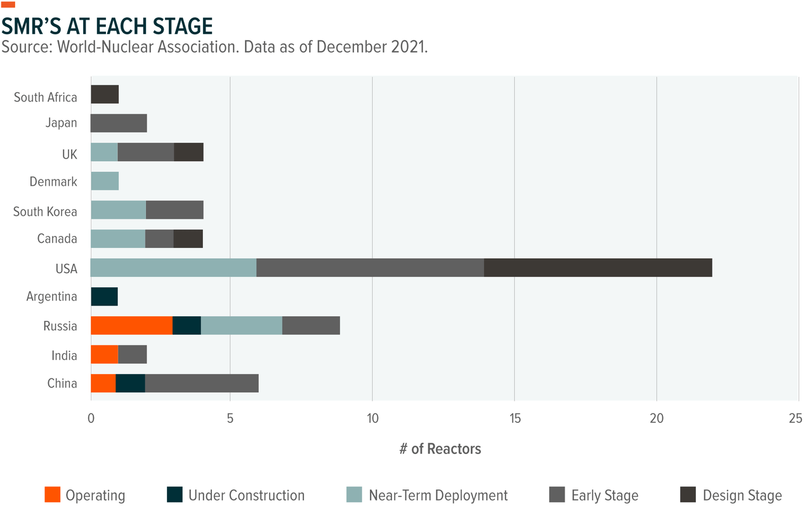Click USA's Near-Term Deployment segment
The image size is (812, 518).
click(174, 268)
